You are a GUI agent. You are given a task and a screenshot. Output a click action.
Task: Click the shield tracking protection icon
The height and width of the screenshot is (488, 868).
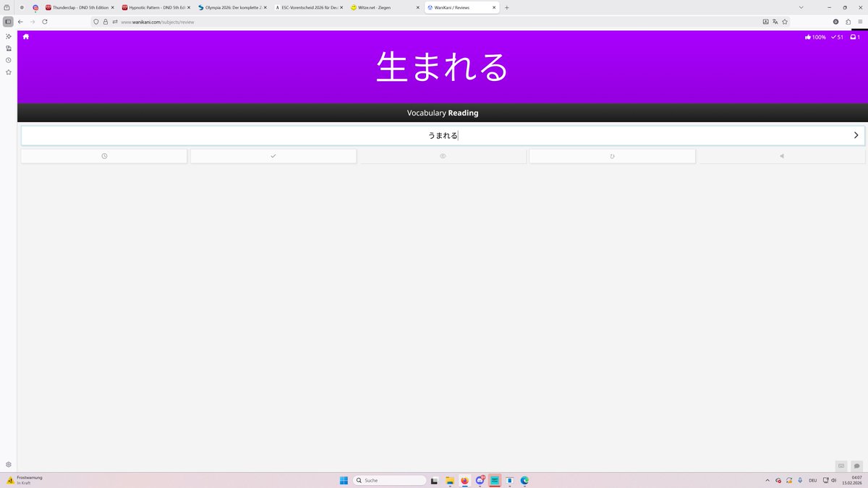tap(96, 22)
